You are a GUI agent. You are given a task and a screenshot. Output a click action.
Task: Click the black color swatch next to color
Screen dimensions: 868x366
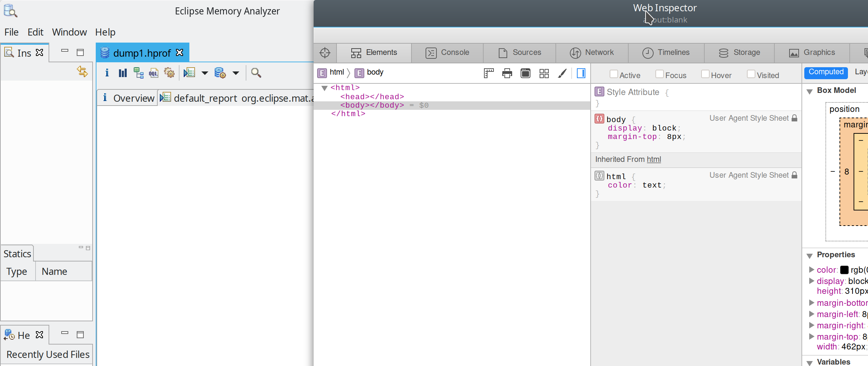click(x=844, y=270)
